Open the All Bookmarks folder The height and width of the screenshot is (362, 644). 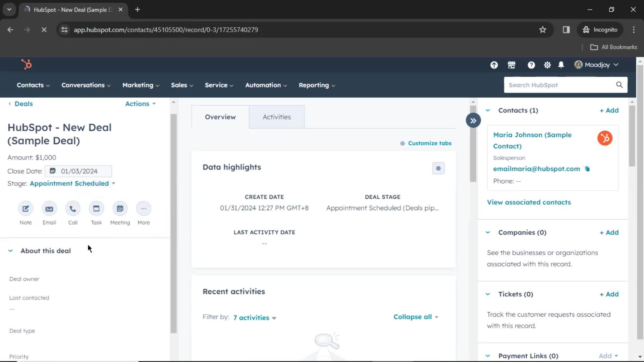click(x=613, y=47)
